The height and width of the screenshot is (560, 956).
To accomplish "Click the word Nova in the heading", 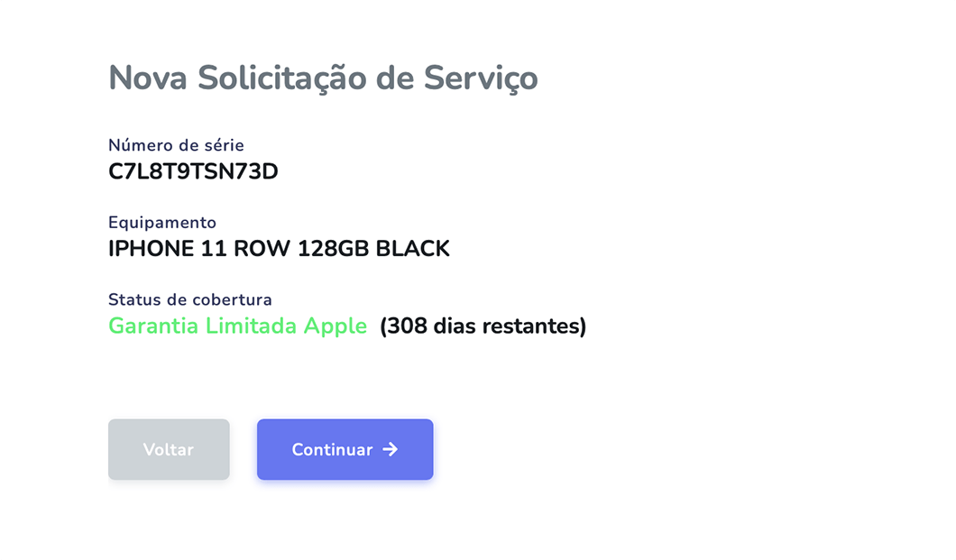I will [x=148, y=78].
